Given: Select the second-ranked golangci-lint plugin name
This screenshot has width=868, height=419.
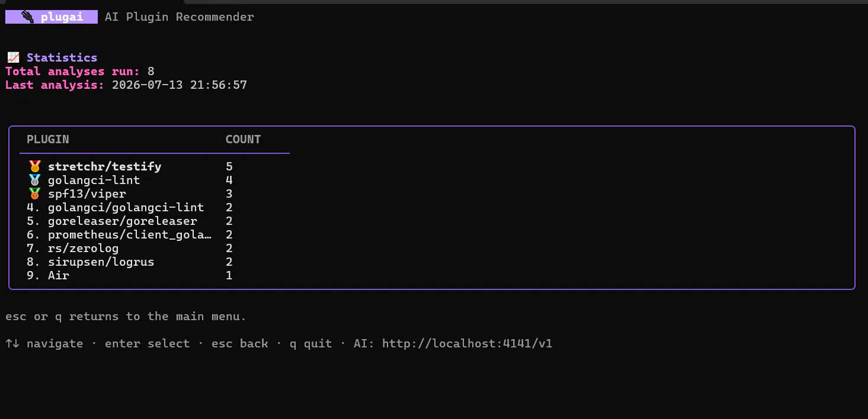Looking at the screenshot, I should 94,180.
